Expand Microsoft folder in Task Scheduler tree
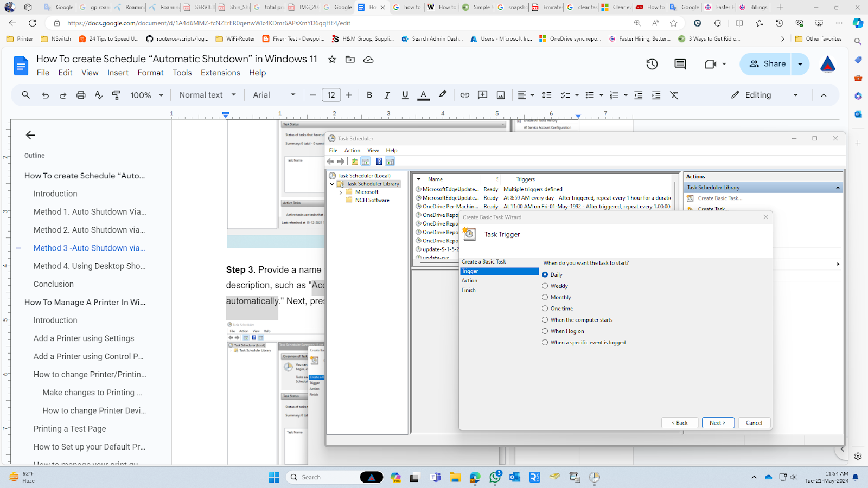868x488 pixels. coord(341,192)
